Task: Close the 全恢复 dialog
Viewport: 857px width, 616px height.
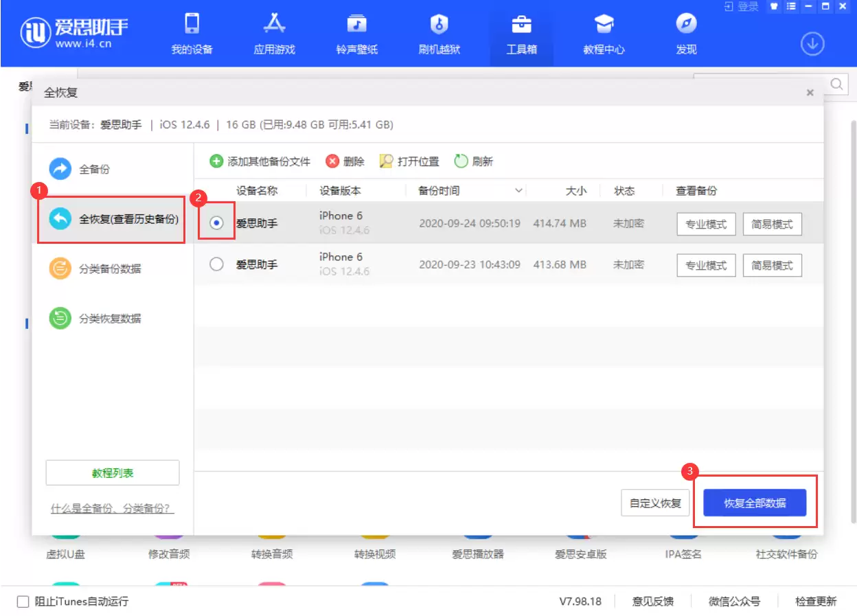Action: tap(810, 92)
